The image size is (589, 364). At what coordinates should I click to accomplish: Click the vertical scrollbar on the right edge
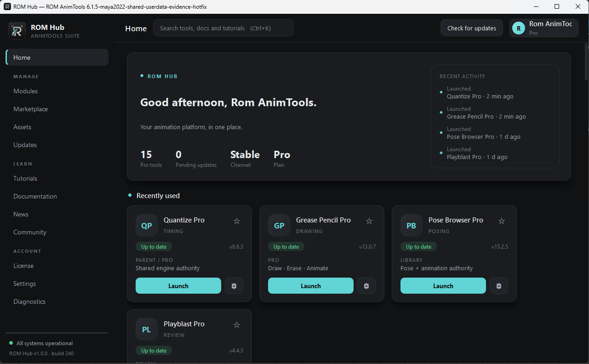[x=586, y=62]
